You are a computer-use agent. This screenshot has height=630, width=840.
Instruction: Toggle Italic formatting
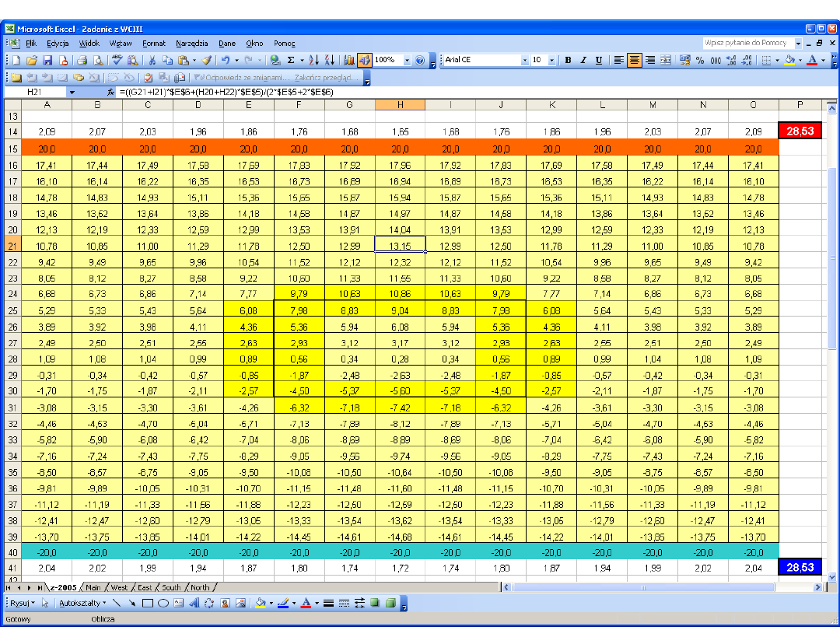point(583,60)
